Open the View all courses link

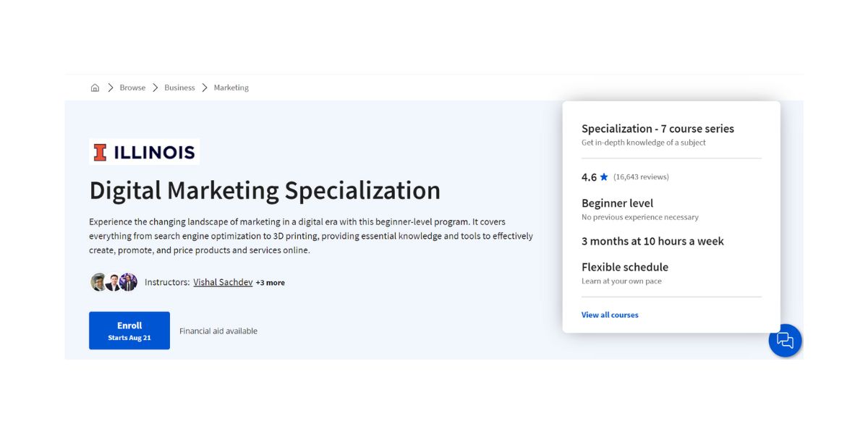pyautogui.click(x=610, y=315)
